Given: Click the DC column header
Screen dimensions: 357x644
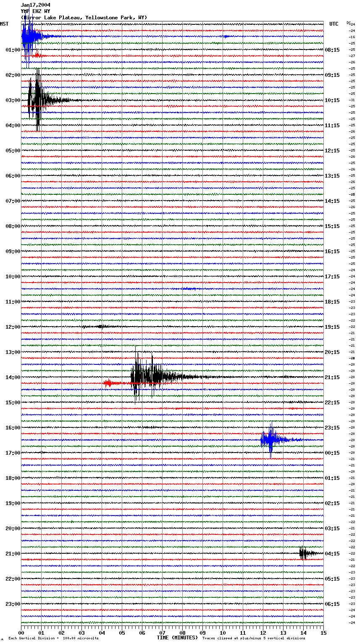Looking at the screenshot, I should (x=349, y=23).
